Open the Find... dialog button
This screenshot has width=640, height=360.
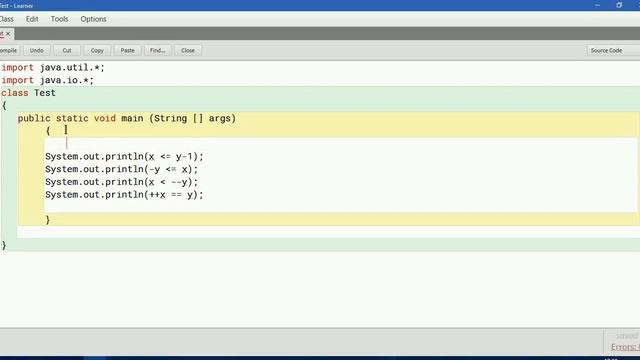[158, 51]
